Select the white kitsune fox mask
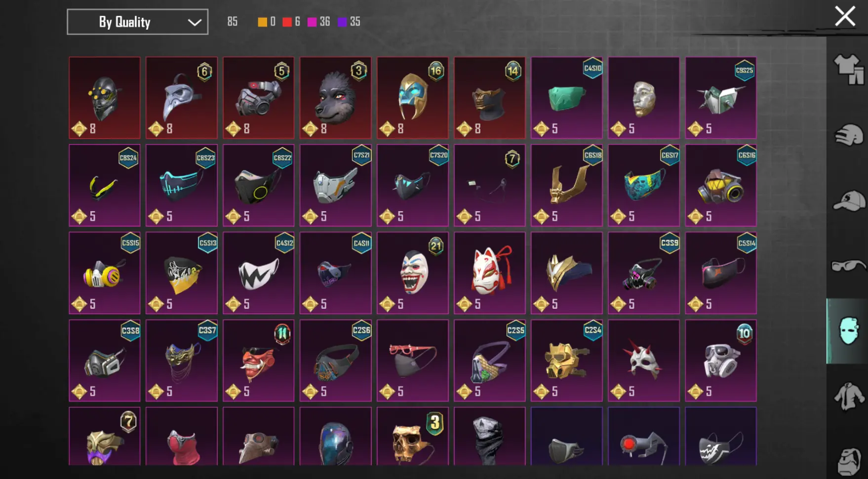 pos(490,273)
